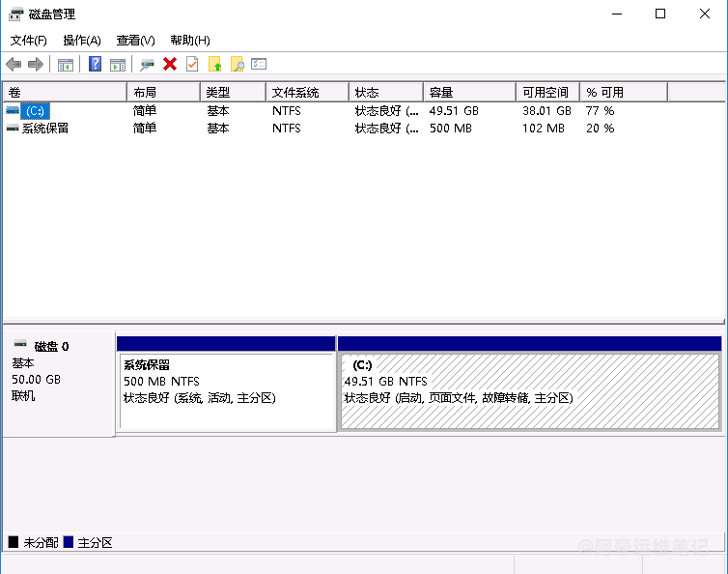Open Help via blue question mark icon
The width and height of the screenshot is (728, 574).
95,65
